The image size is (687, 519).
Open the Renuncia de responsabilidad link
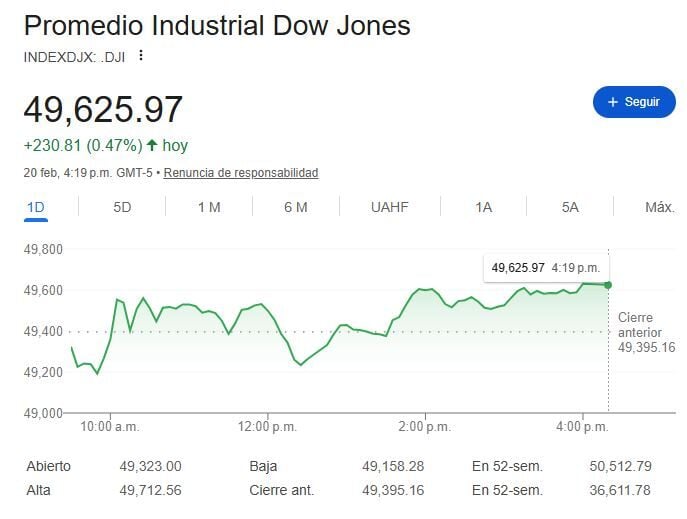click(x=241, y=173)
